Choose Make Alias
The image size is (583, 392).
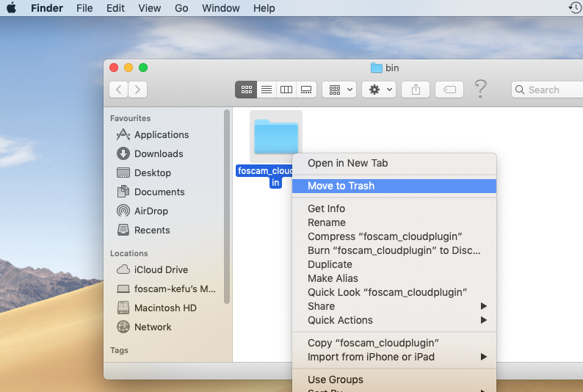pyautogui.click(x=394, y=278)
